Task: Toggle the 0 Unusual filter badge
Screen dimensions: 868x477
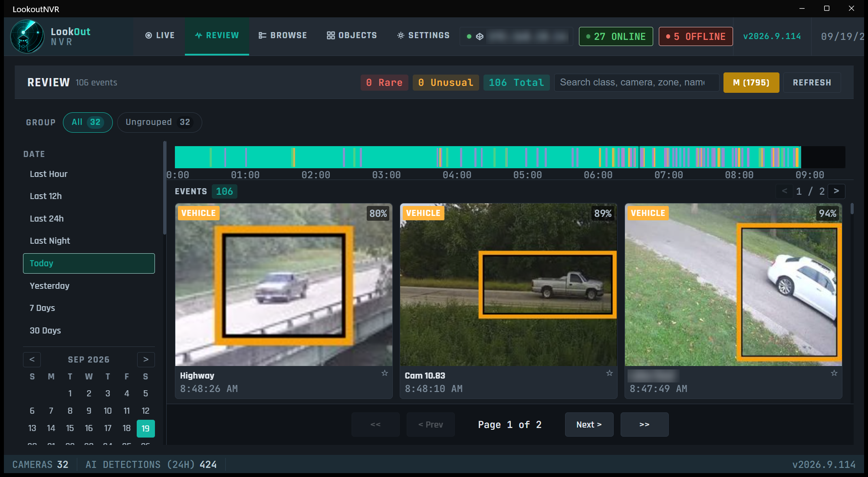Action: (445, 82)
